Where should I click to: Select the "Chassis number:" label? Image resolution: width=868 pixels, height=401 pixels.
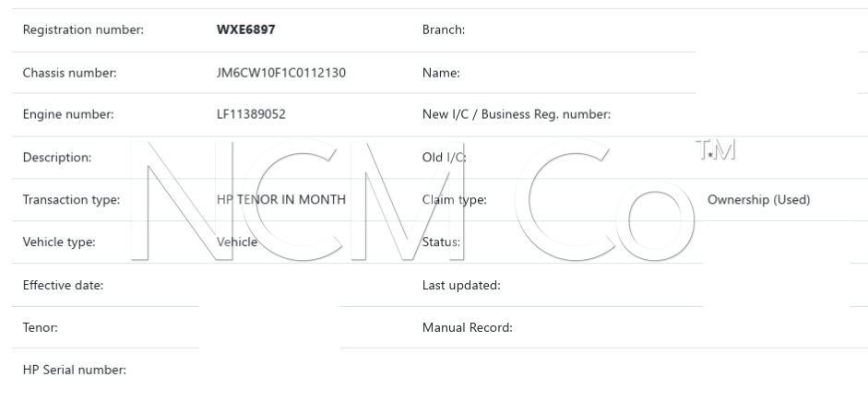(69, 73)
